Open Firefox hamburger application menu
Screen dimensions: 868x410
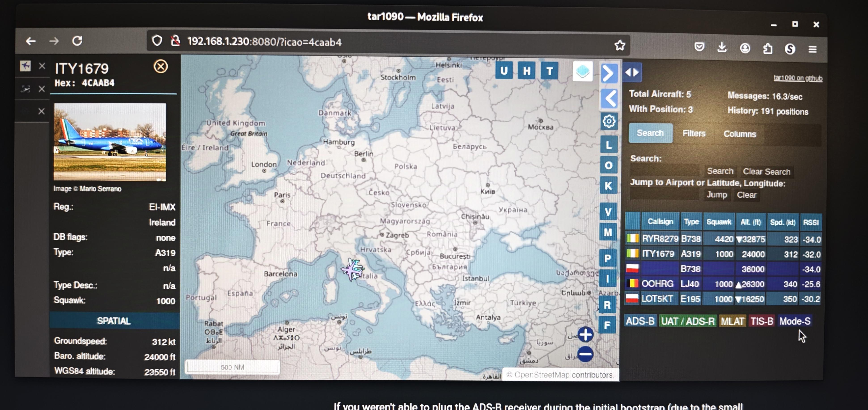point(812,49)
